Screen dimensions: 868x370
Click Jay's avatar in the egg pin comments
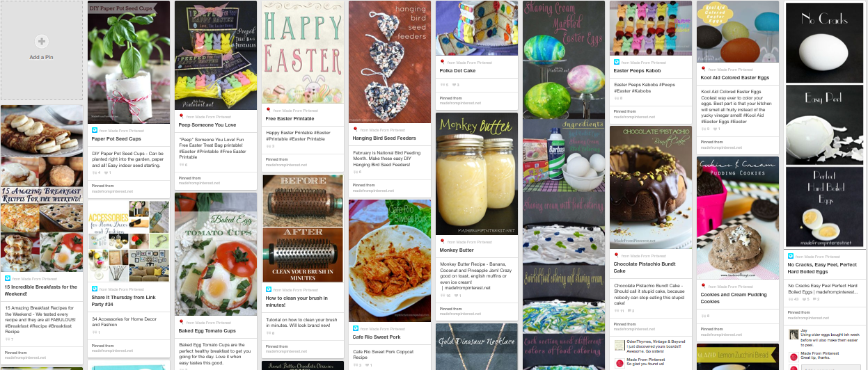click(x=794, y=334)
